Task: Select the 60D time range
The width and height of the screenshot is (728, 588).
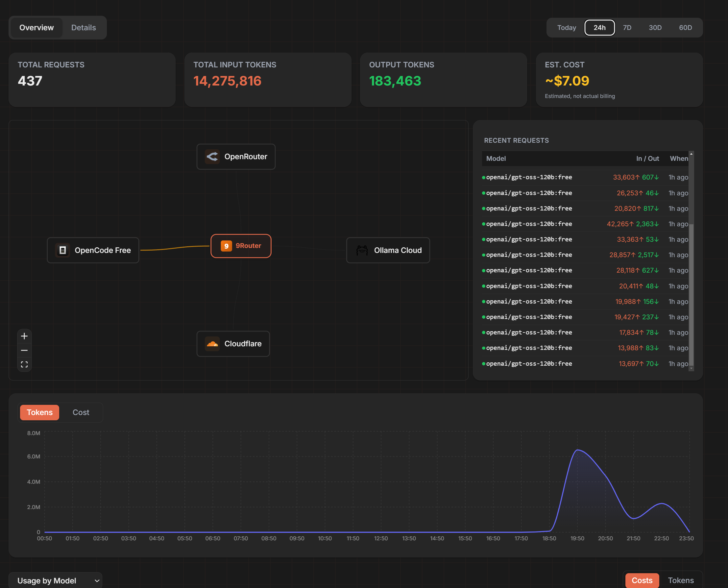Action: pyautogui.click(x=685, y=28)
